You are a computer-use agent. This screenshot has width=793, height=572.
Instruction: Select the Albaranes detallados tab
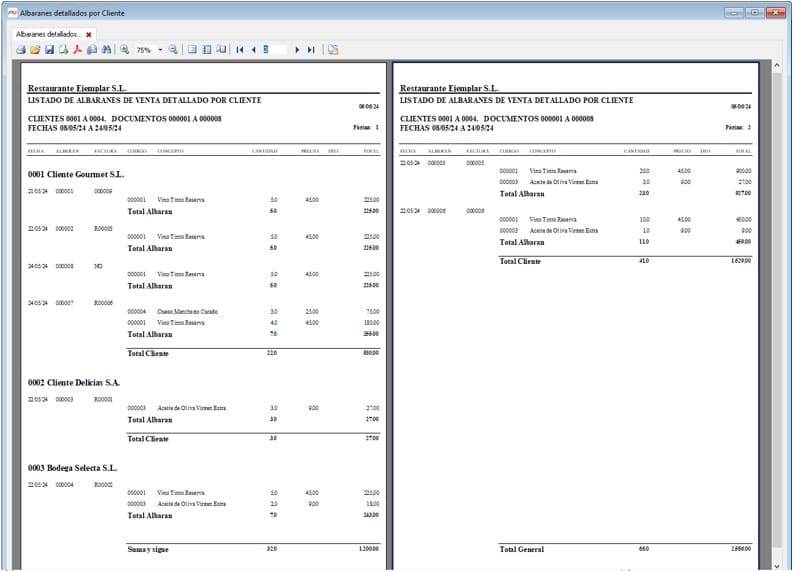(x=49, y=34)
